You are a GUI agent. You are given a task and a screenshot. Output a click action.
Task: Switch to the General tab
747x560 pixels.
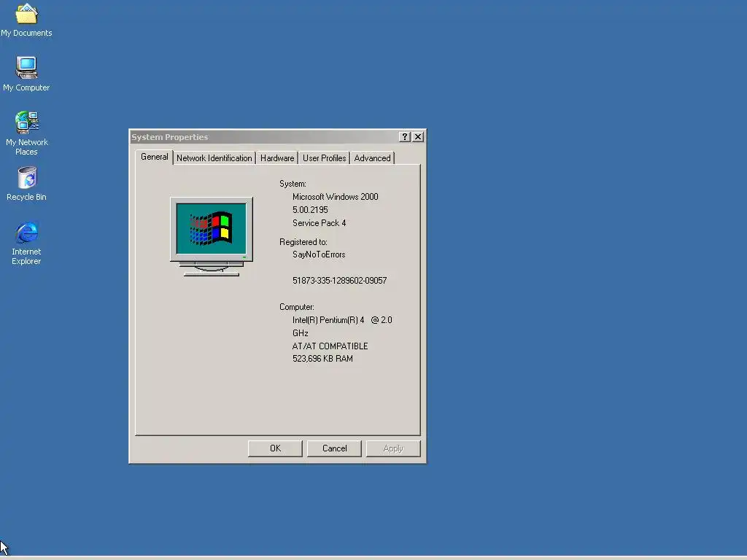point(154,157)
